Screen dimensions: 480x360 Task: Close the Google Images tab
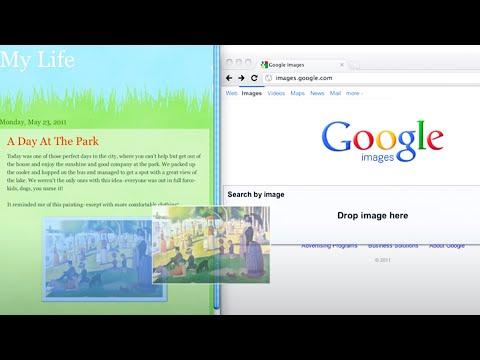(342, 65)
